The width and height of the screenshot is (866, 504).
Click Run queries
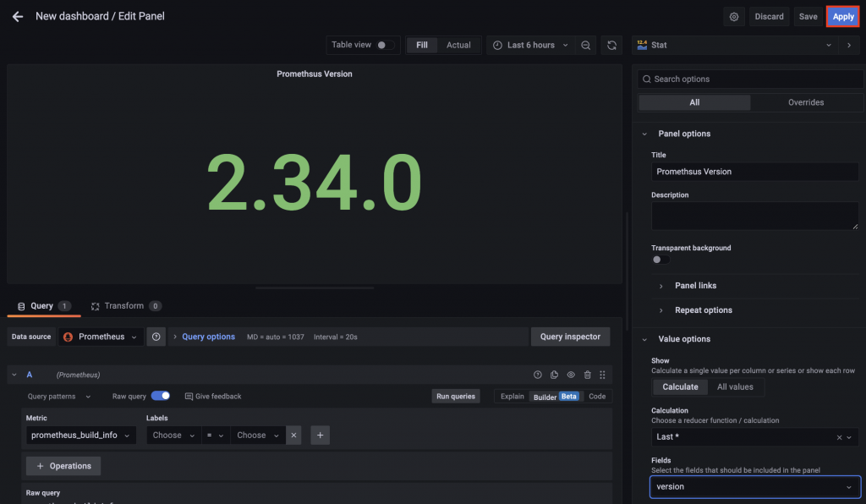(x=456, y=397)
